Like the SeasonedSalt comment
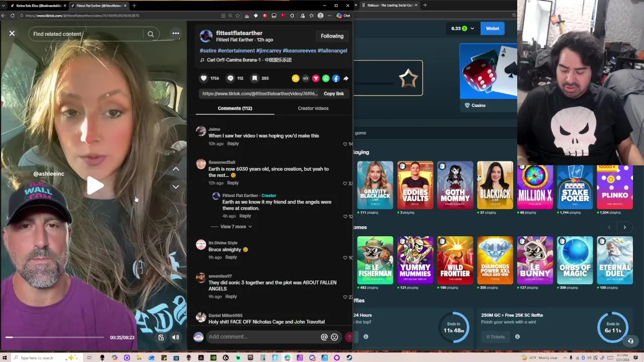 [x=345, y=184]
